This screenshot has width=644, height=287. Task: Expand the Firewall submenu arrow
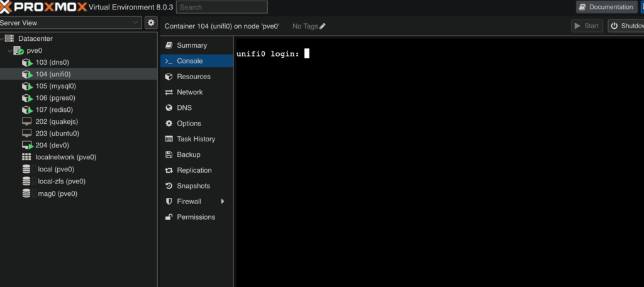click(223, 202)
